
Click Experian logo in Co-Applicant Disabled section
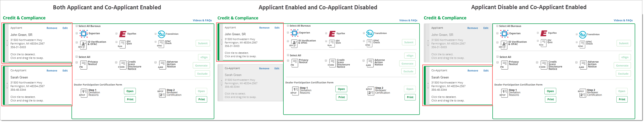pos(294,33)
